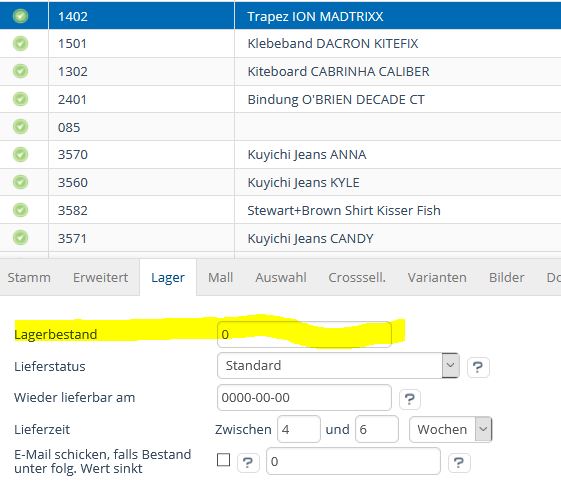Select row Kuyichi Jeans KYLE
561x485 pixels.
280,182
